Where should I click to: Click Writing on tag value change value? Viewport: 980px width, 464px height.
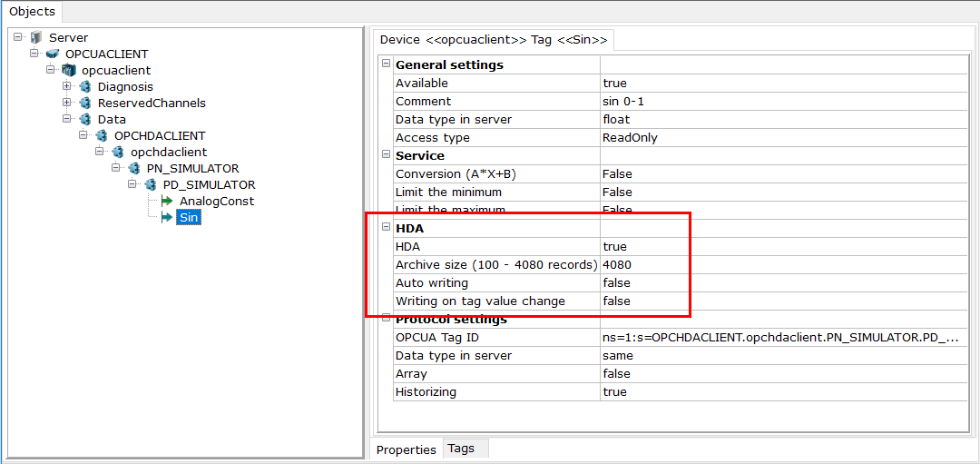click(783, 301)
